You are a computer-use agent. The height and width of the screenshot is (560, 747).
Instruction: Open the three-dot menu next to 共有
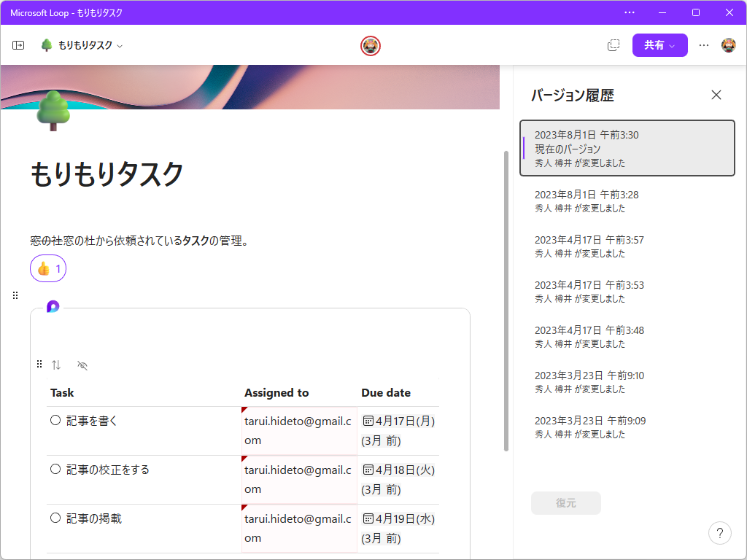[x=703, y=44]
